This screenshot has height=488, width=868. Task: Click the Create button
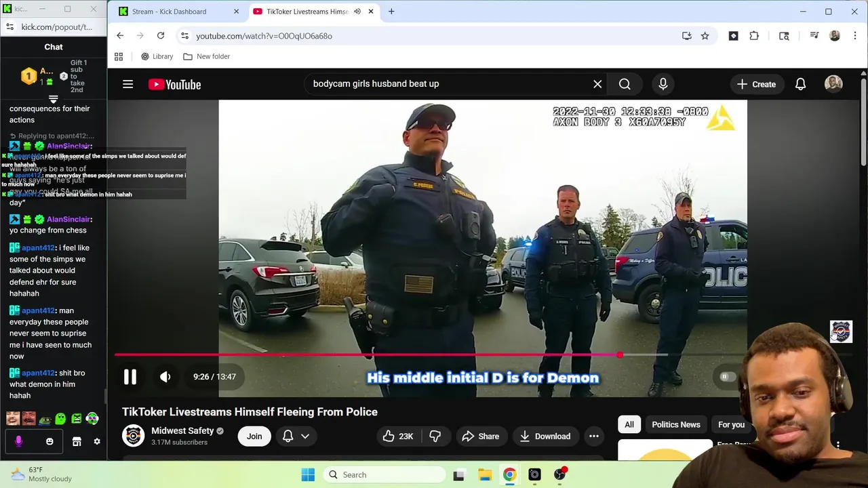(x=756, y=84)
